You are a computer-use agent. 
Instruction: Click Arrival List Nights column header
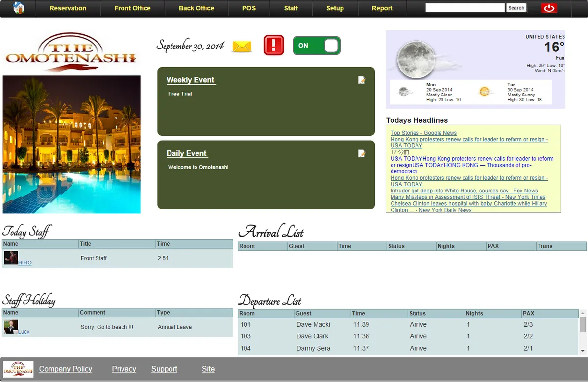(461, 246)
